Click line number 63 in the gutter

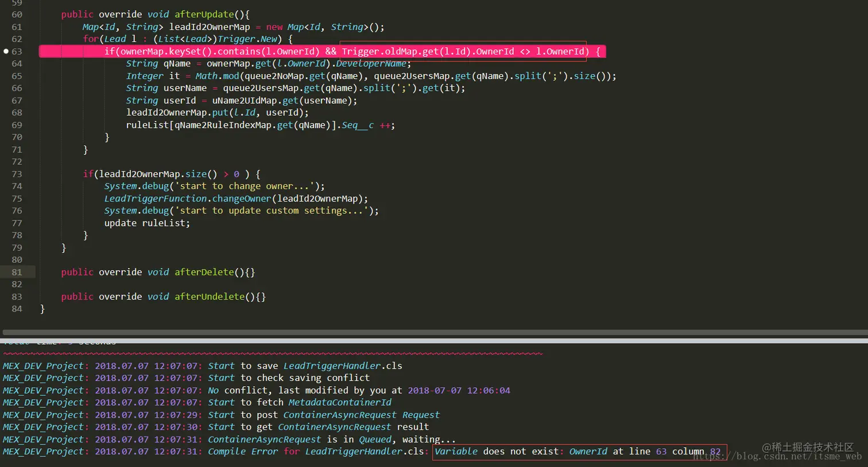coord(17,52)
